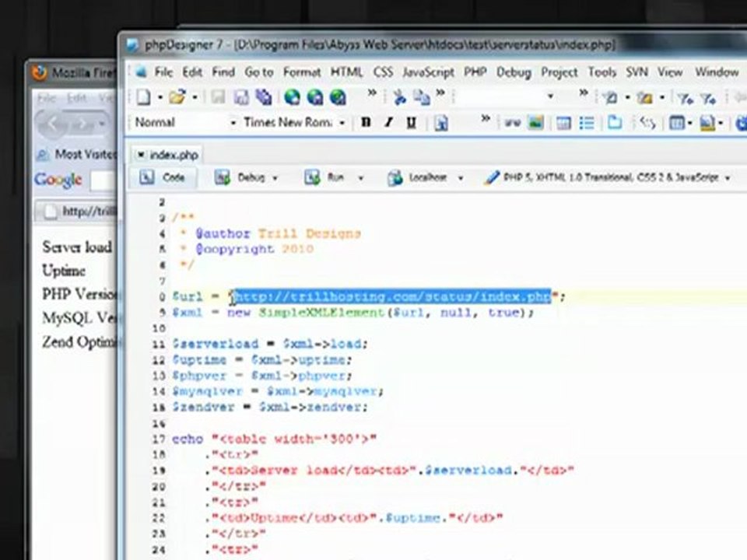The height and width of the screenshot is (560, 747).
Task: Open the View menu
Action: (670, 72)
